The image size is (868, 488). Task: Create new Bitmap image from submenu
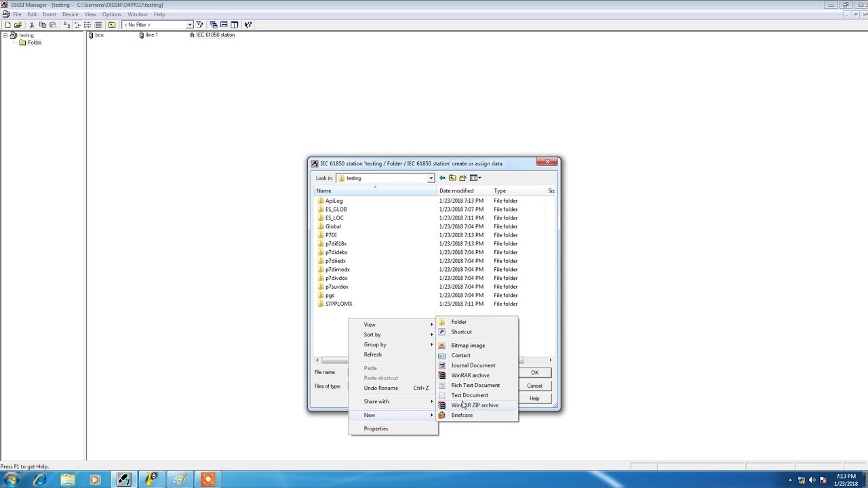tap(477, 346)
